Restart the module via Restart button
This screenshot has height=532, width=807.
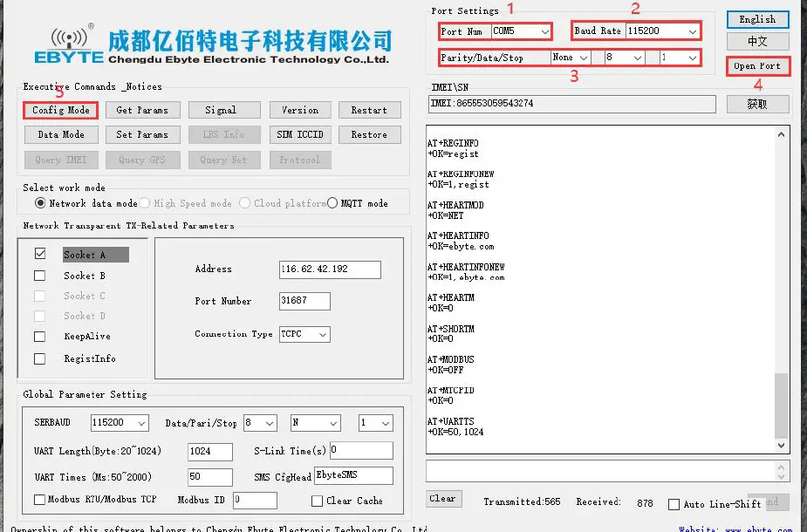tap(370, 110)
